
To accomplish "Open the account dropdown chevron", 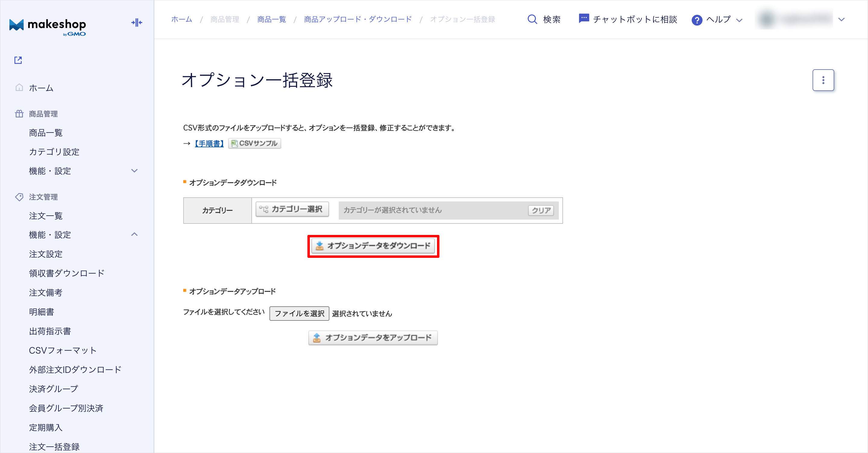I will point(841,20).
